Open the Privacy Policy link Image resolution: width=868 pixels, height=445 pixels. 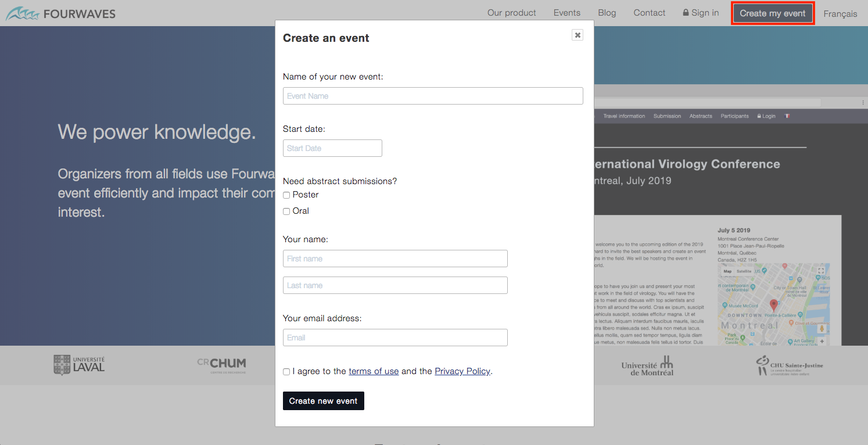click(462, 371)
